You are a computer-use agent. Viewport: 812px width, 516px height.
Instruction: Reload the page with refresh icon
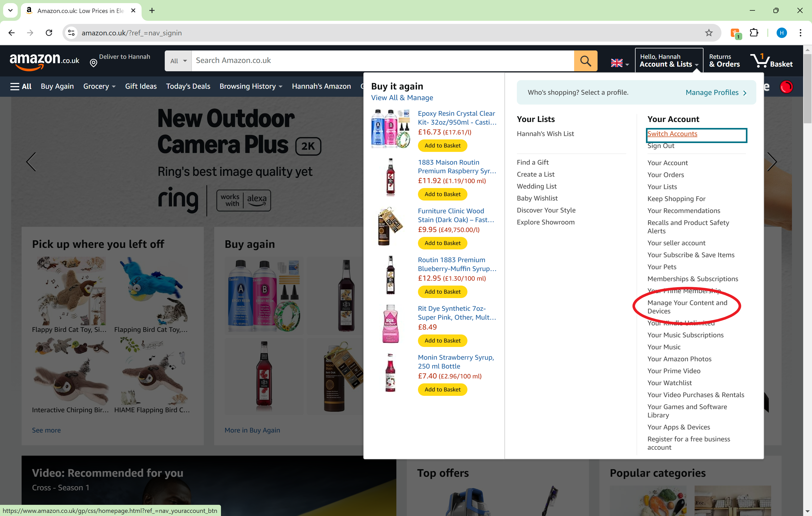[49, 33]
